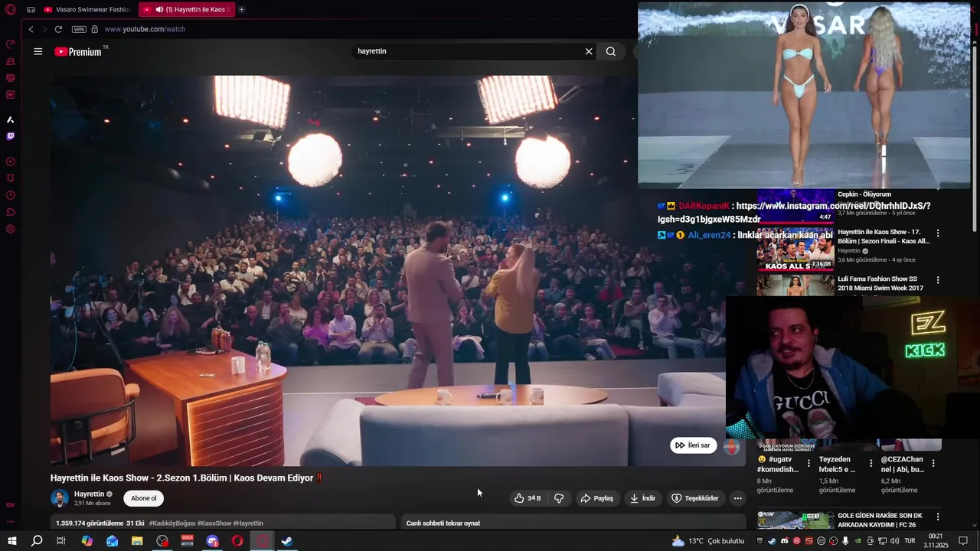The height and width of the screenshot is (551, 980).
Task: Open Twitch in Opera sidebar
Action: pos(11,136)
